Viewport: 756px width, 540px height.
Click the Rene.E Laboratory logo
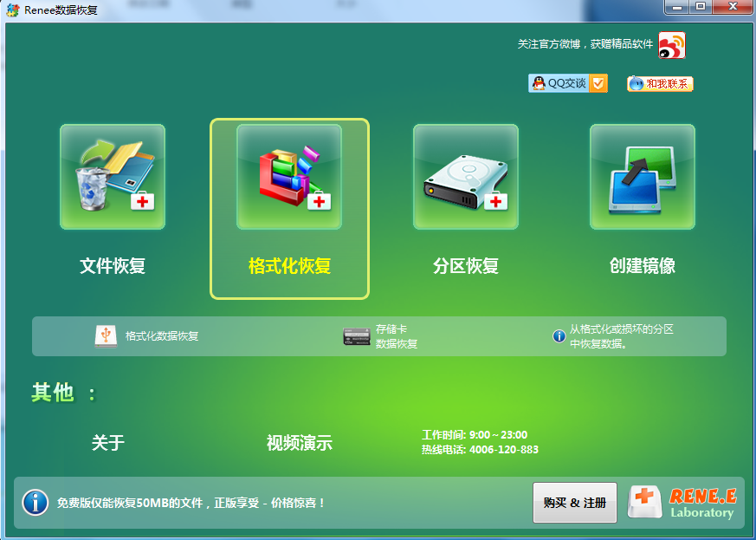[683, 503]
